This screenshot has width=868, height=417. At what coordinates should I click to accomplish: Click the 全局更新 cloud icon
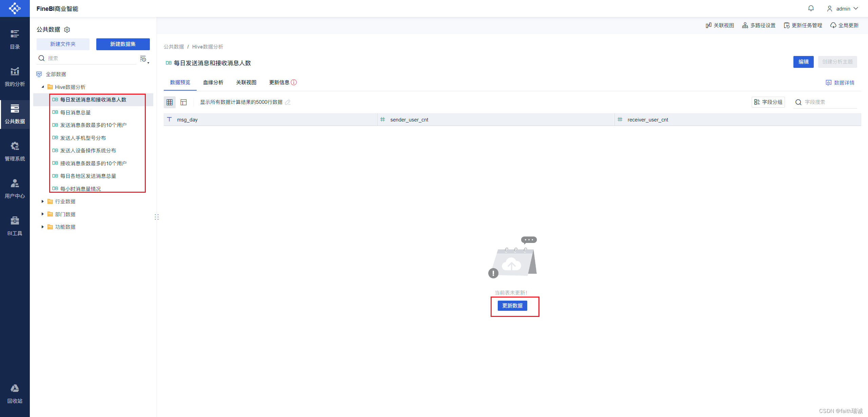[x=833, y=25]
